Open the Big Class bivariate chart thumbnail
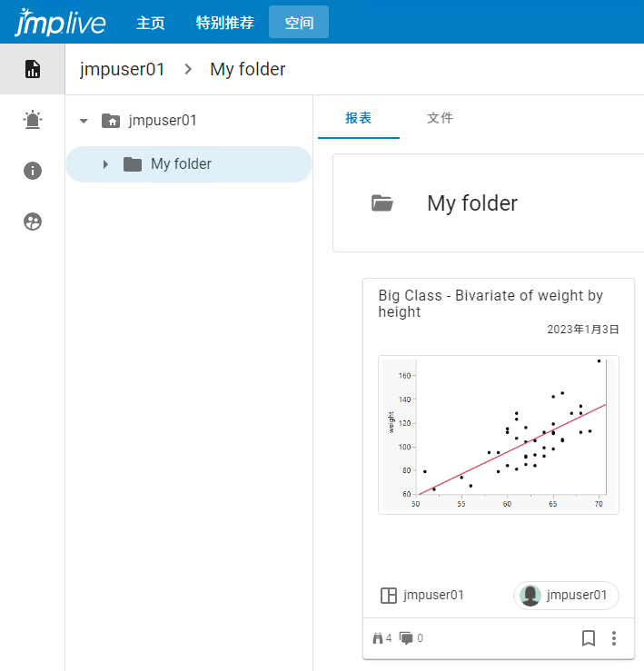The image size is (644, 671). [499, 435]
